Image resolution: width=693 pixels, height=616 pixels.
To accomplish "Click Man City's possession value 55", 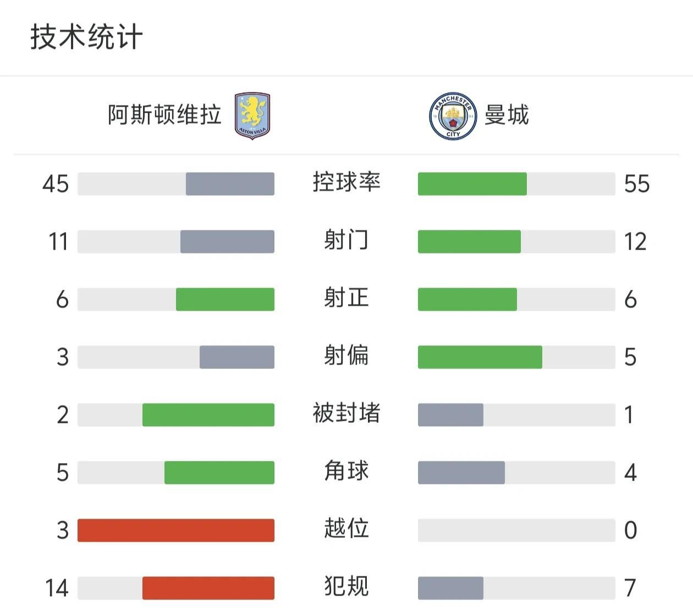I will [637, 184].
